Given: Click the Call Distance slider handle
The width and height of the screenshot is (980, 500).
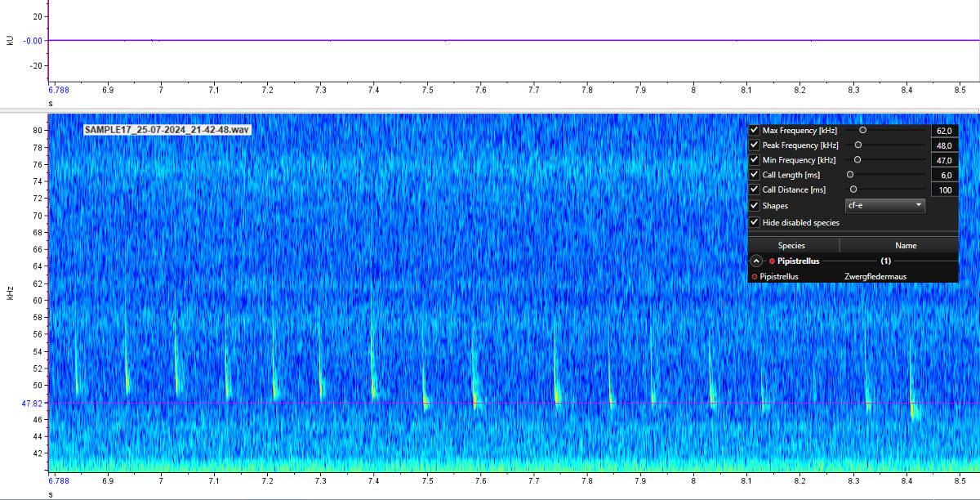Looking at the screenshot, I should click(x=853, y=189).
